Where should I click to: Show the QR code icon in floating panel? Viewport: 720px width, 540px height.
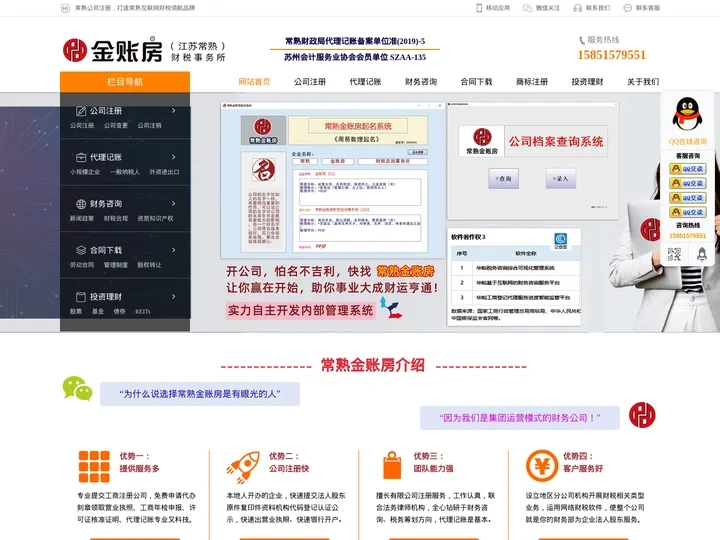(674, 254)
